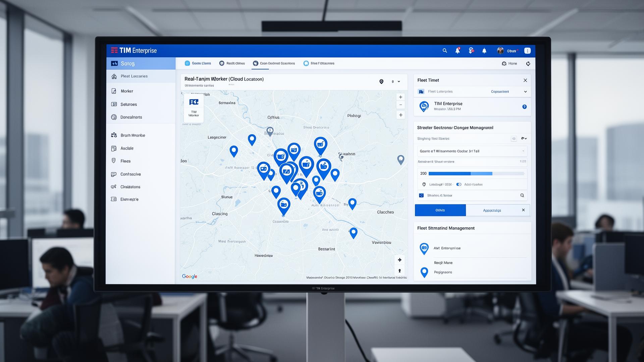Select the map pin left of Clacches
This screenshot has width=644, height=362.
pos(352,204)
